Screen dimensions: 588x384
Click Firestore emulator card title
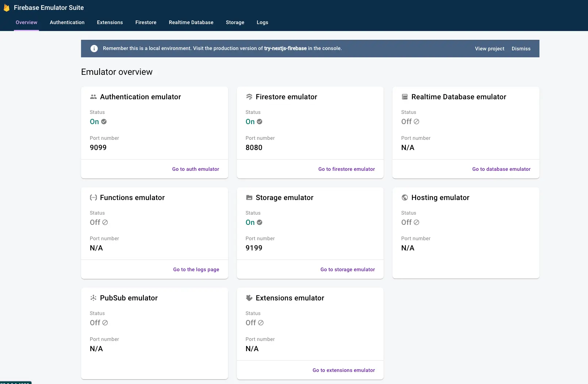pyautogui.click(x=287, y=97)
